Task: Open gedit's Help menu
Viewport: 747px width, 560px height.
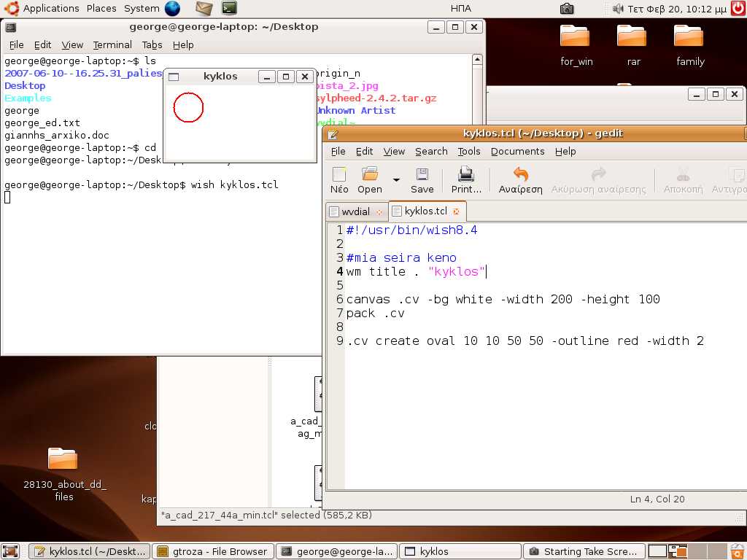Action: click(565, 152)
